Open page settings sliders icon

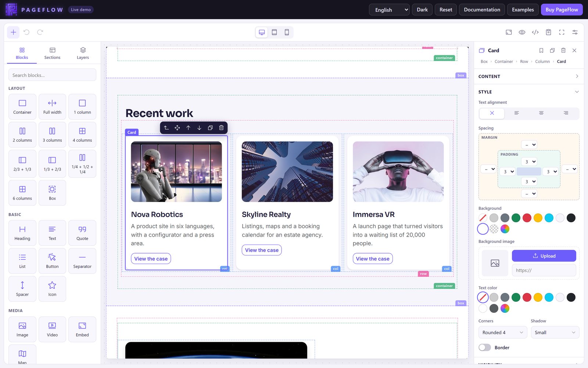pos(575,32)
